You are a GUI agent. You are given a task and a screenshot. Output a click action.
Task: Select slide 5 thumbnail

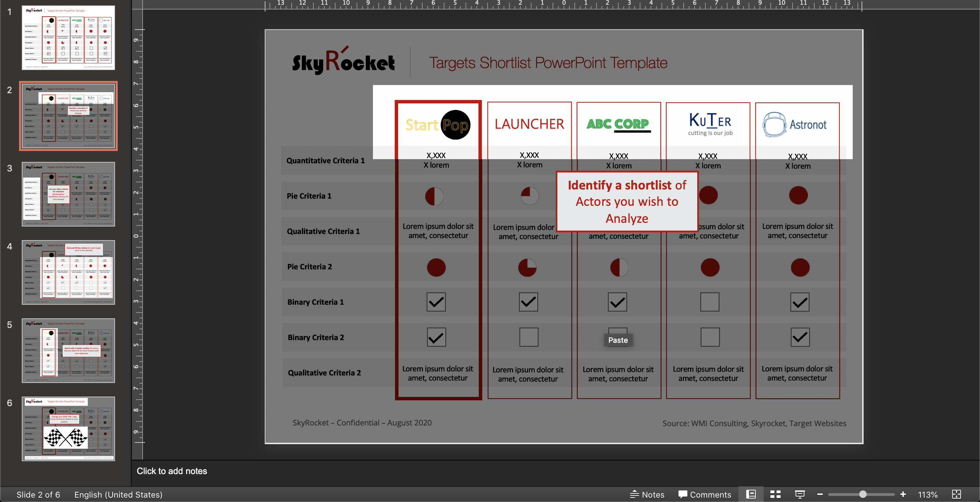click(x=68, y=351)
